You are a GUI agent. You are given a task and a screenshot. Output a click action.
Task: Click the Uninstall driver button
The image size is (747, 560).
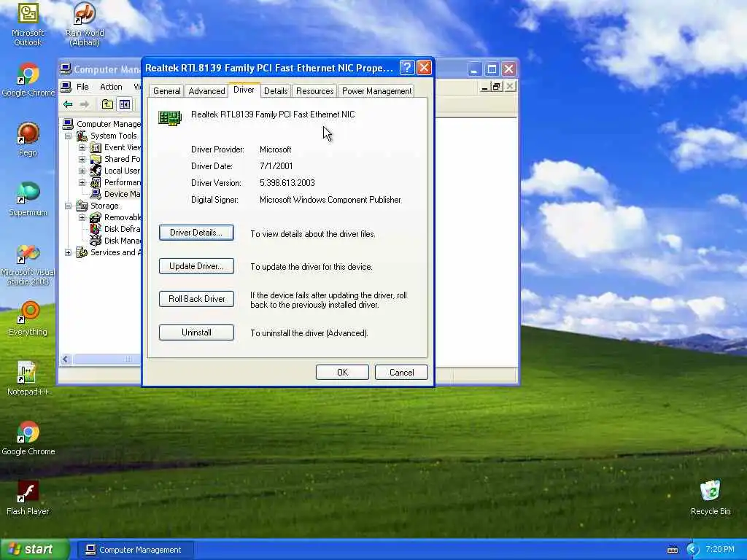(196, 332)
